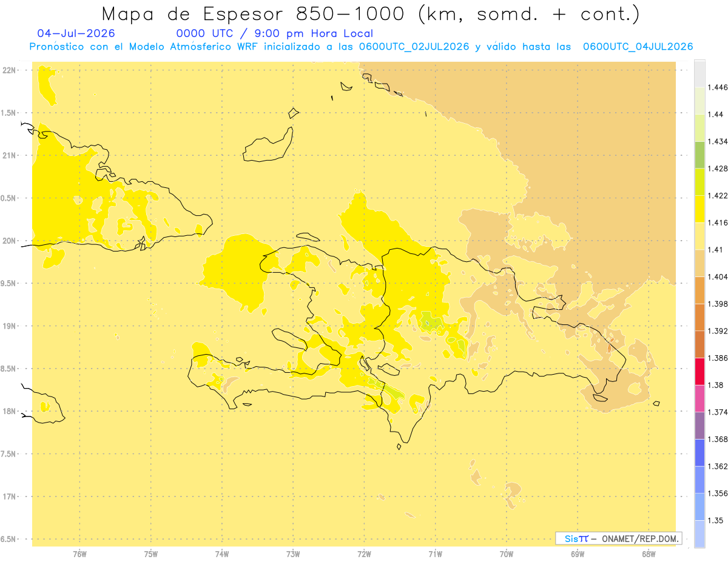Click the "71W" longitude axis label
728x562 pixels.
pyautogui.click(x=435, y=554)
